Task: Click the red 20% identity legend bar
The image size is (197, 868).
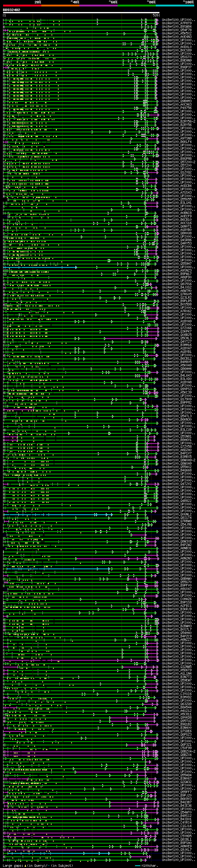Action: tap(22, 6)
